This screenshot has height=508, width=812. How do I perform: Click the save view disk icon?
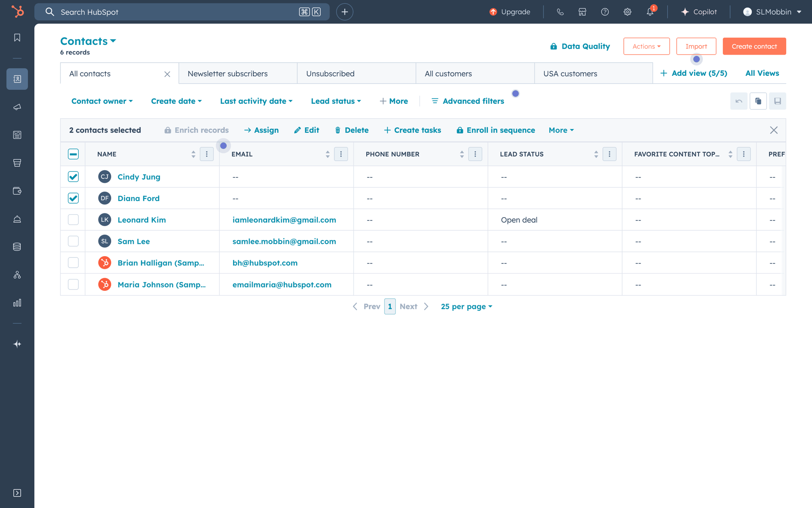click(x=777, y=101)
